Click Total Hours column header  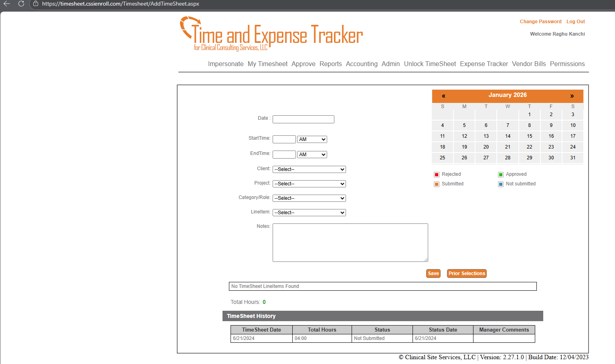322,330
